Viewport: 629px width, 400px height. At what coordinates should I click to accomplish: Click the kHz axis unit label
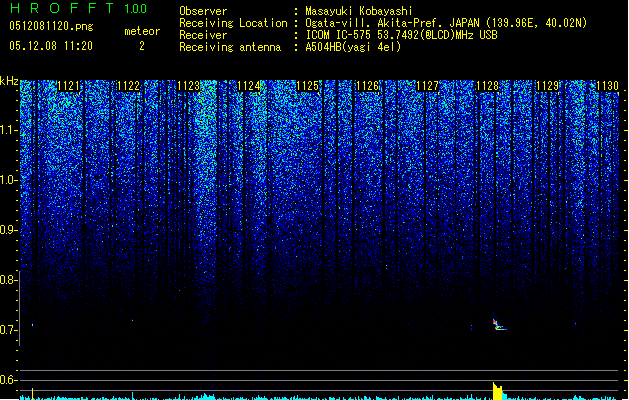9,81
